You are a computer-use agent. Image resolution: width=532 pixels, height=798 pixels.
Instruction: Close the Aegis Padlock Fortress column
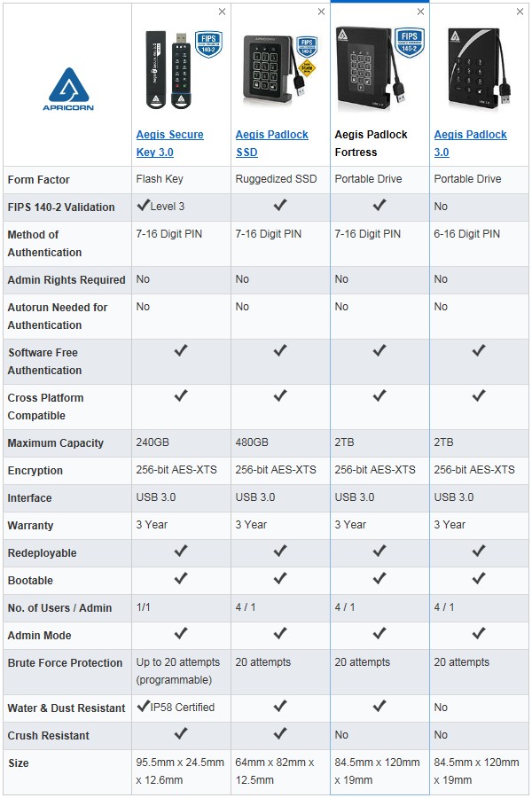point(420,12)
